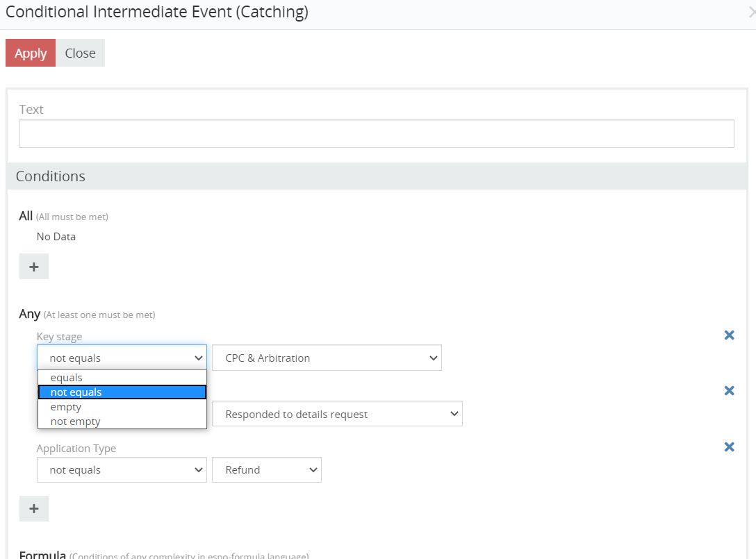This screenshot has height=559, width=756.
Task: Dismiss the dialog using the top-right X
Action: coord(751,12)
